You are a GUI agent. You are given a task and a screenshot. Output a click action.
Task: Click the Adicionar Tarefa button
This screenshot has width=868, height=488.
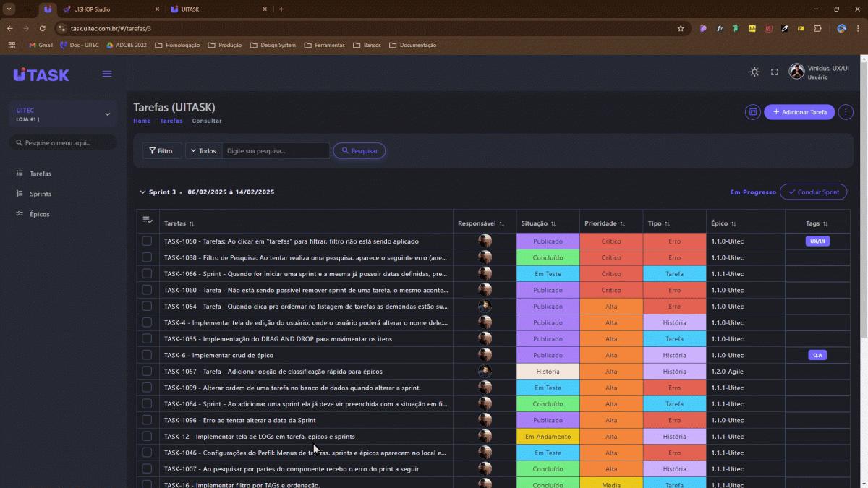tap(799, 112)
